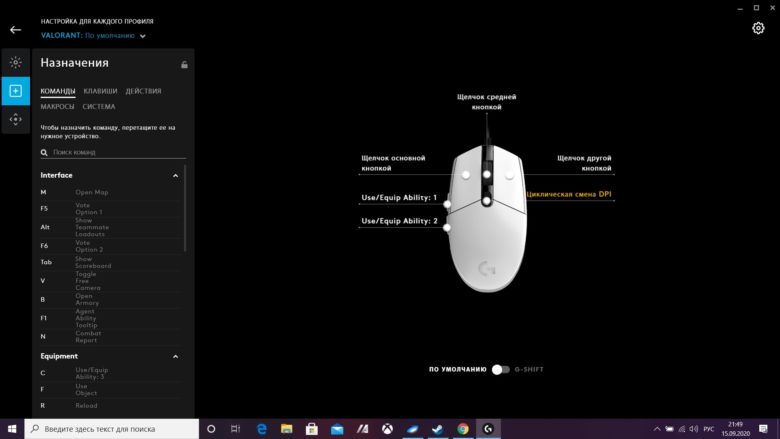Open Task View in taskbar

235,429
